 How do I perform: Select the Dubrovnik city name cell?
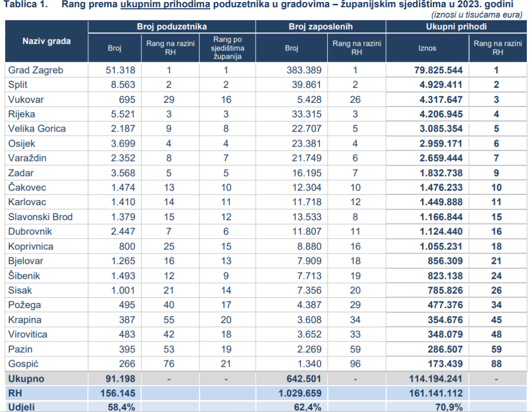click(x=30, y=232)
